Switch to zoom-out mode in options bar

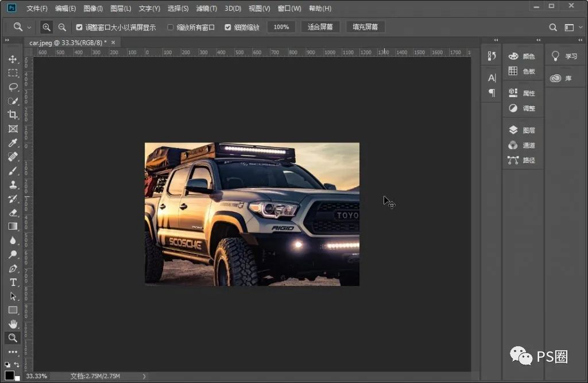(62, 27)
